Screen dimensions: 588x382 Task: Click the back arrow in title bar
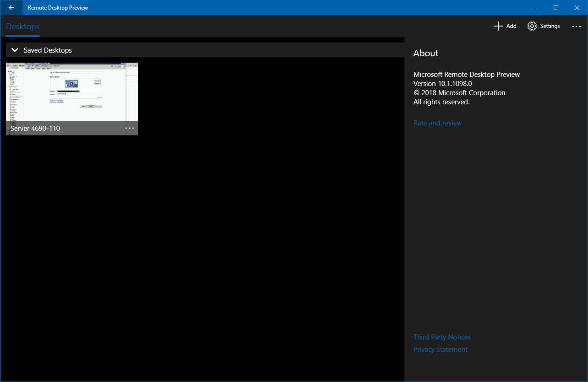pos(11,7)
